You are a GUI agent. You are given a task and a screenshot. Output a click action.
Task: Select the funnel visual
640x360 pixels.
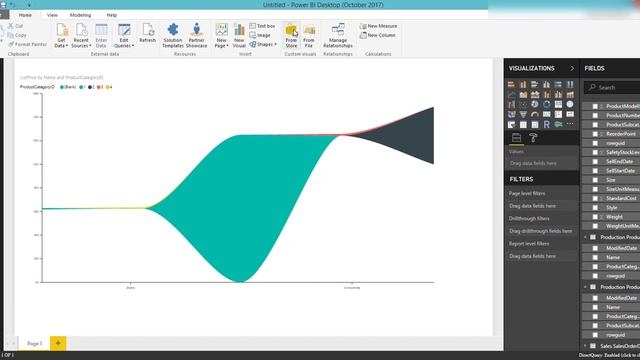[523, 115]
